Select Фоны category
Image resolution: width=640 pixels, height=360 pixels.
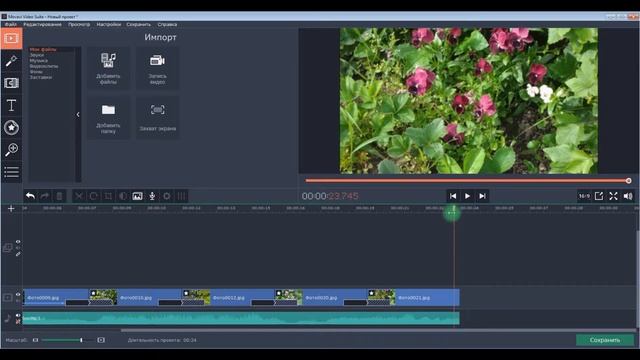pyautogui.click(x=36, y=71)
